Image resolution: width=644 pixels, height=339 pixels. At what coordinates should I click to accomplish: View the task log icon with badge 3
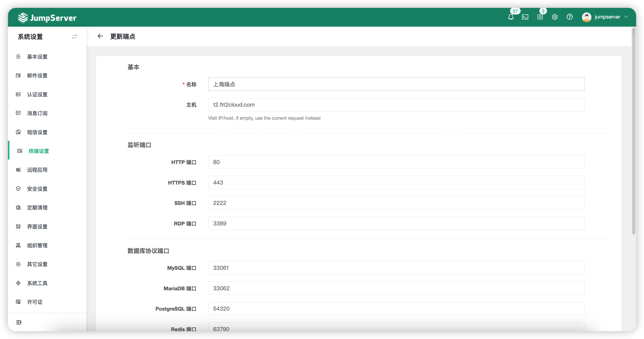click(x=540, y=17)
